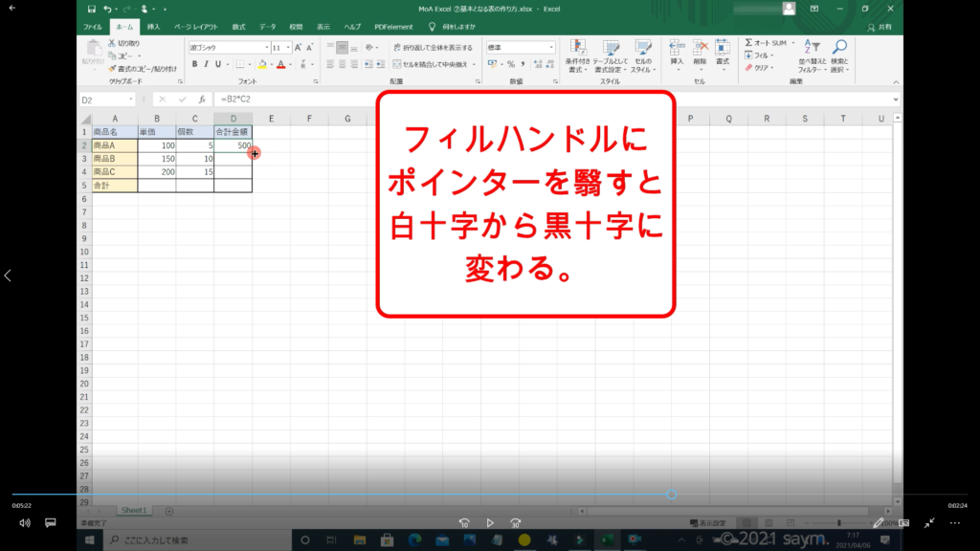Open the font name dropdown (游ゴシック)
This screenshot has height=551, width=980.
(x=228, y=47)
